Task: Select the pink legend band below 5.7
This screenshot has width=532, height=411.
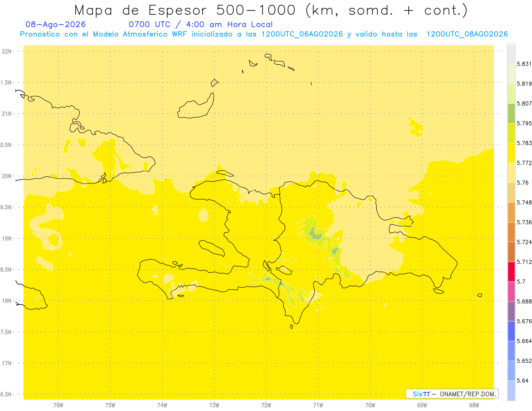Action: (x=511, y=291)
